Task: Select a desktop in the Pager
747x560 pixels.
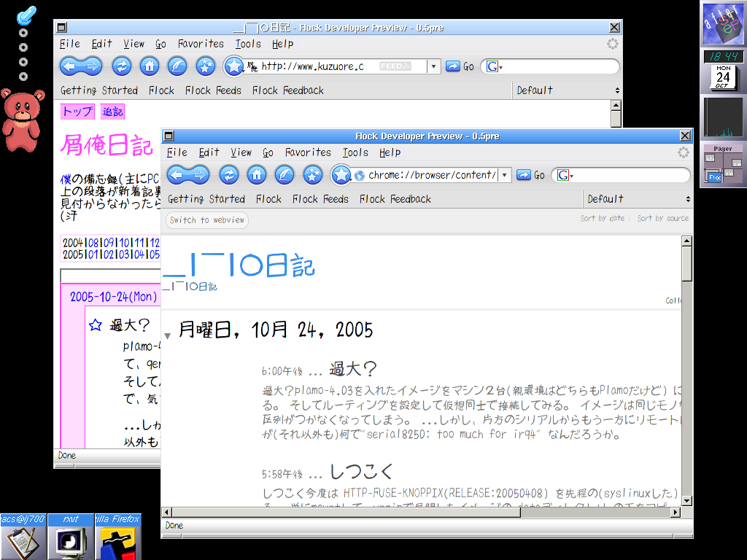Action: (723, 168)
